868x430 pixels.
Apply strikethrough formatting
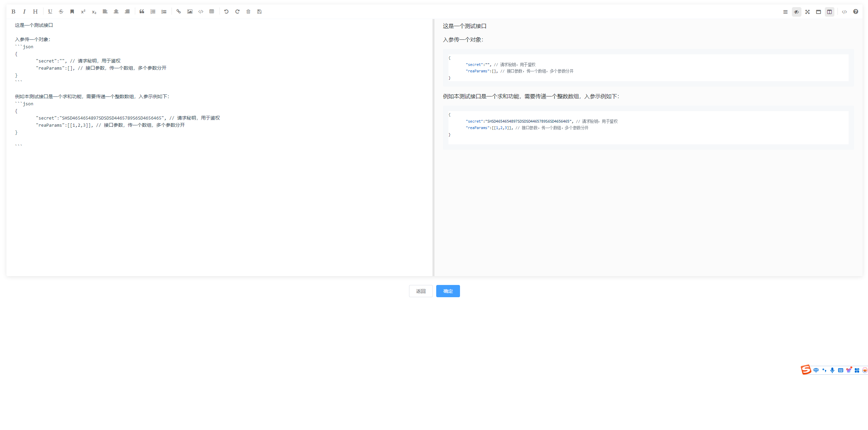tap(61, 12)
